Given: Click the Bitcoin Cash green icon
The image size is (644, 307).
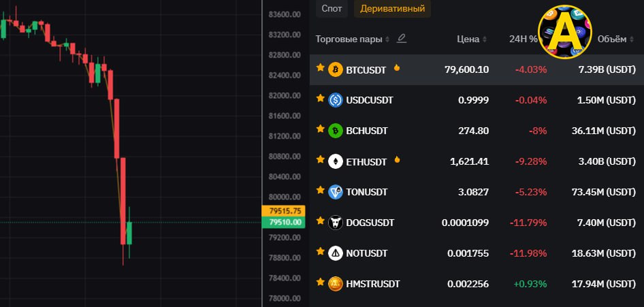Looking at the screenshot, I should click(x=336, y=131).
